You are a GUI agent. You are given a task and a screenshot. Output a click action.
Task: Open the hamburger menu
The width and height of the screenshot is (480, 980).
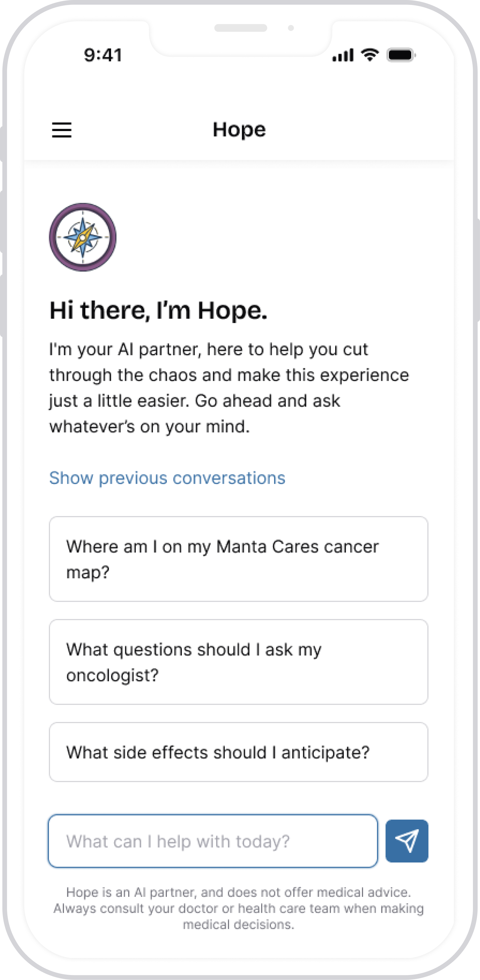(62, 130)
